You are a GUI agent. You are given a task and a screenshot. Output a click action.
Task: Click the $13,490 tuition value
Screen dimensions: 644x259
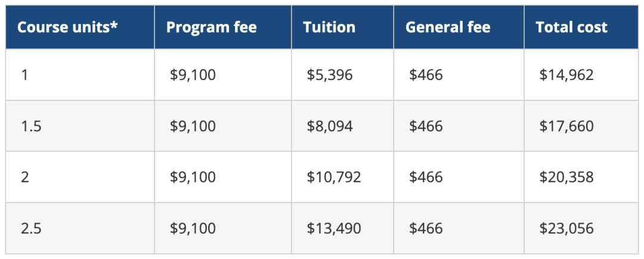(x=334, y=229)
